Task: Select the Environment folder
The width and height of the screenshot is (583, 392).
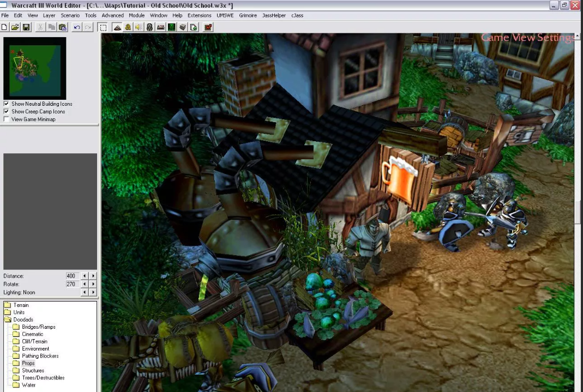Action: tap(35, 348)
